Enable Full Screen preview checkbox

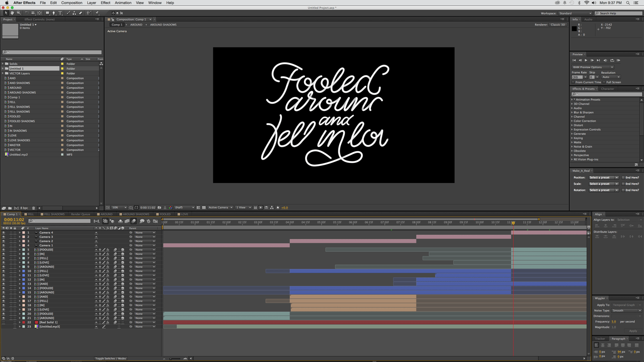coord(604,82)
